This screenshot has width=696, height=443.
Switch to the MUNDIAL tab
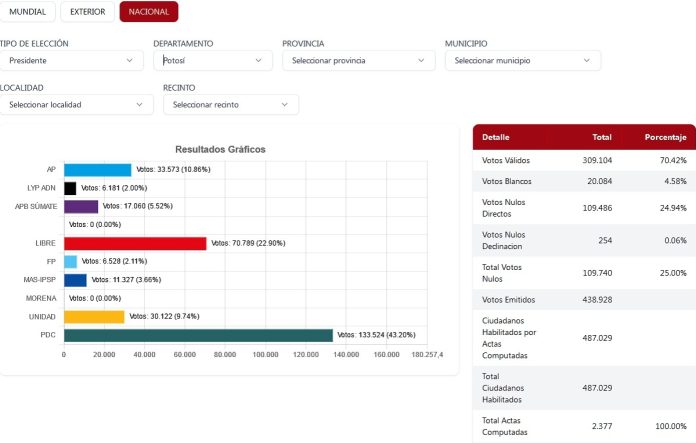point(27,12)
